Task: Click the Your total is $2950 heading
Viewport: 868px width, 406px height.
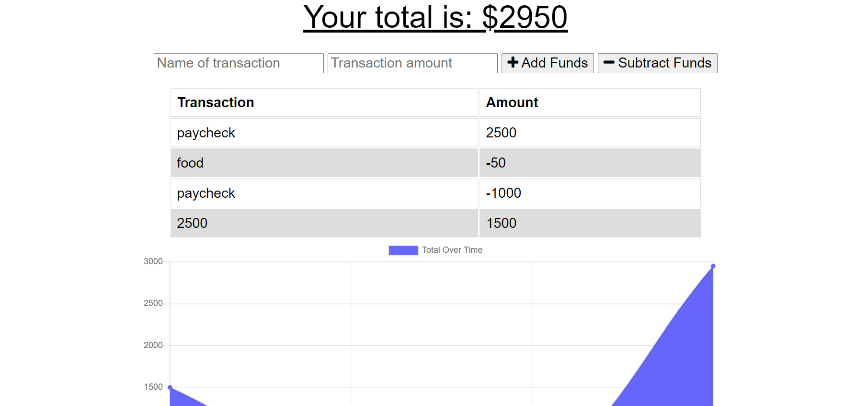Action: tap(435, 18)
